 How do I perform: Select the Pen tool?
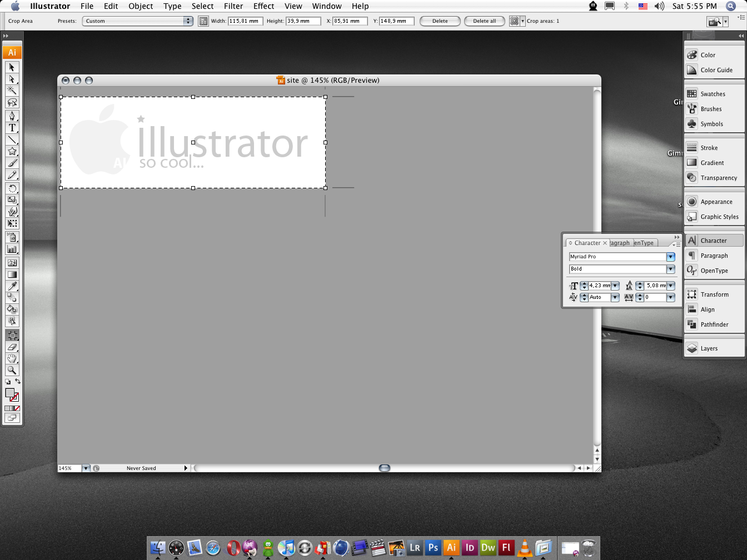tap(12, 116)
